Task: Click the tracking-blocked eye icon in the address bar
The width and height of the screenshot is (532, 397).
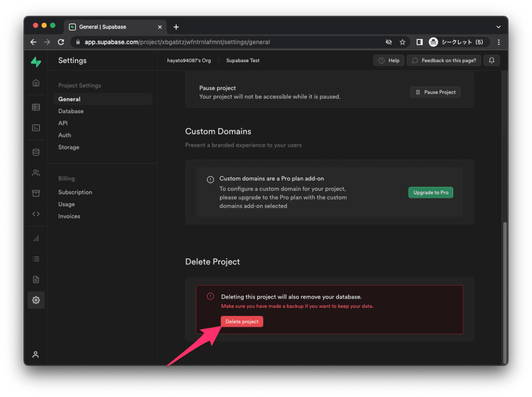Action: coord(389,42)
